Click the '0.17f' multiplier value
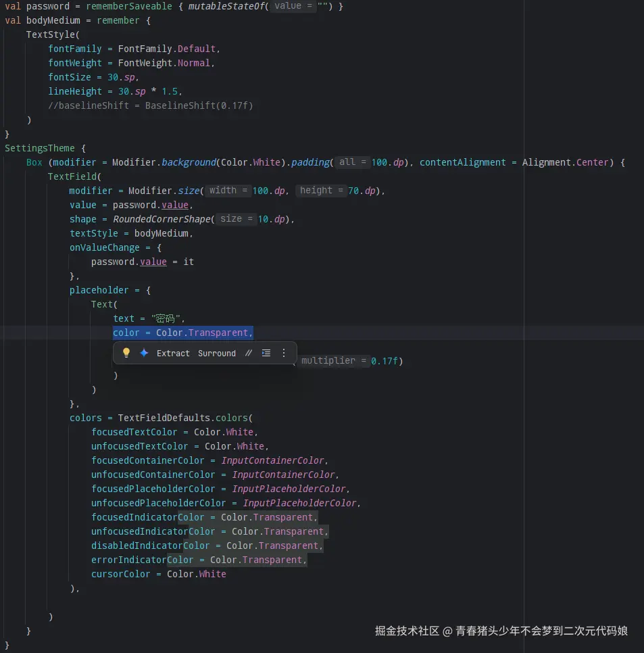Viewport: 644px width, 653px height. tap(385, 361)
